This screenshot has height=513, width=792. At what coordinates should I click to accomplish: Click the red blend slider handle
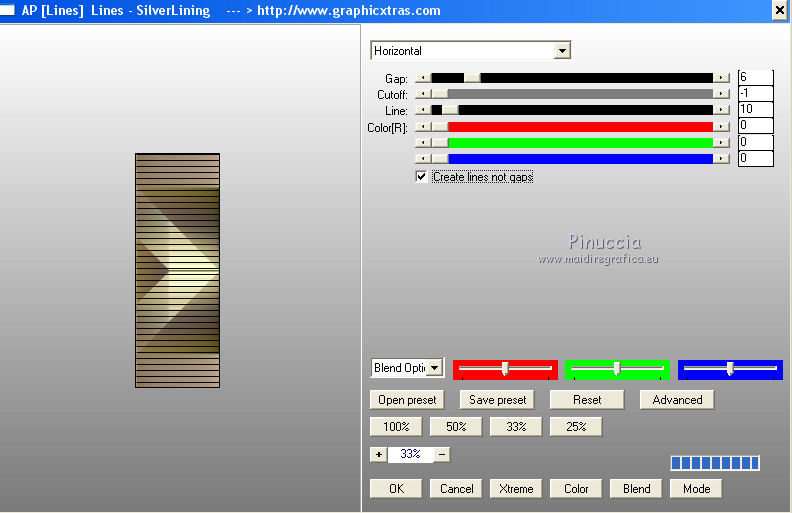point(505,369)
